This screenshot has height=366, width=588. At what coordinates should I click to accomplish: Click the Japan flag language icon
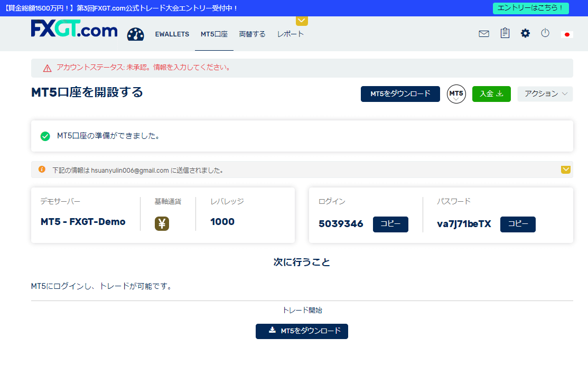coord(567,34)
